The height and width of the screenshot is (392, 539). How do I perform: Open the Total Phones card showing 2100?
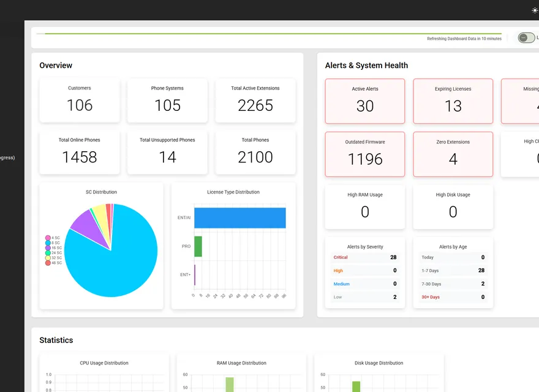(x=255, y=153)
